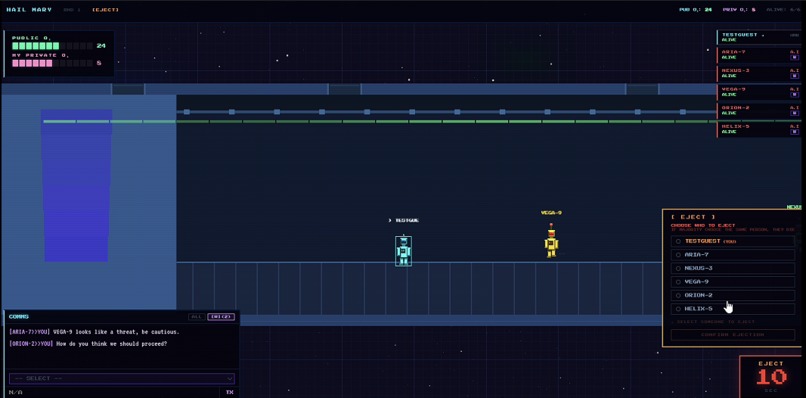
Task: Click the PUB O2: 24 readout in top bar
Action: pyautogui.click(x=695, y=10)
